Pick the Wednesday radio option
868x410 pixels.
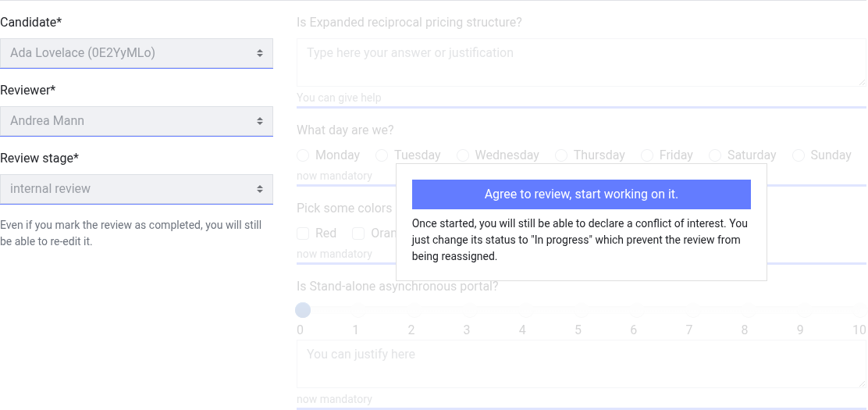point(463,155)
